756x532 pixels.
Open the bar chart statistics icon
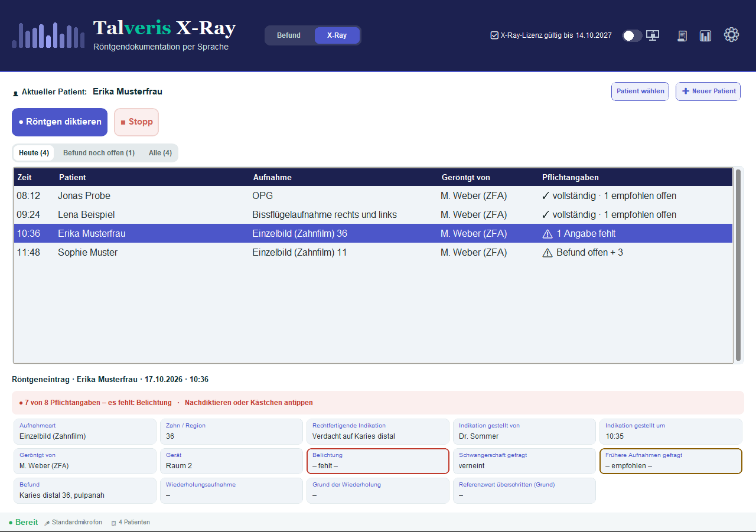tap(705, 36)
